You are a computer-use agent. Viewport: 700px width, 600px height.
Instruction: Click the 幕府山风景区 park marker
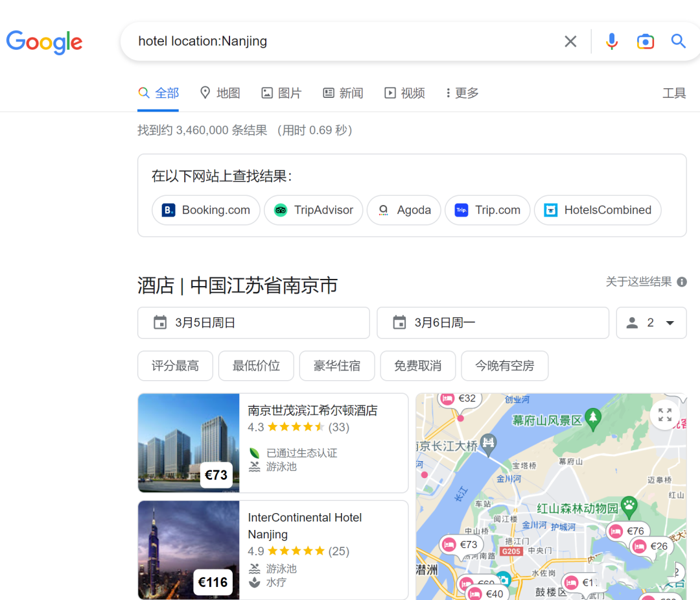(593, 418)
